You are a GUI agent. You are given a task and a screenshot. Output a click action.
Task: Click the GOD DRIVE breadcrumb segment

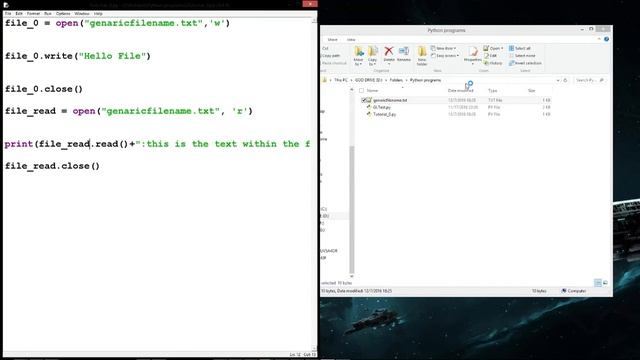[369, 80]
